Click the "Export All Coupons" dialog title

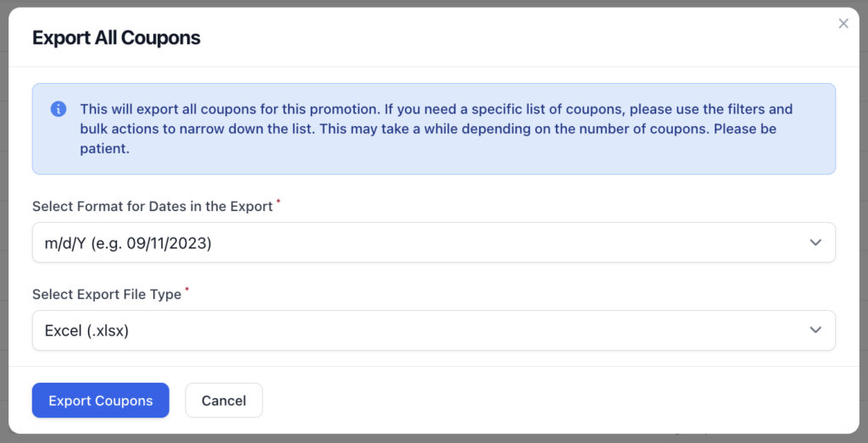pos(116,37)
